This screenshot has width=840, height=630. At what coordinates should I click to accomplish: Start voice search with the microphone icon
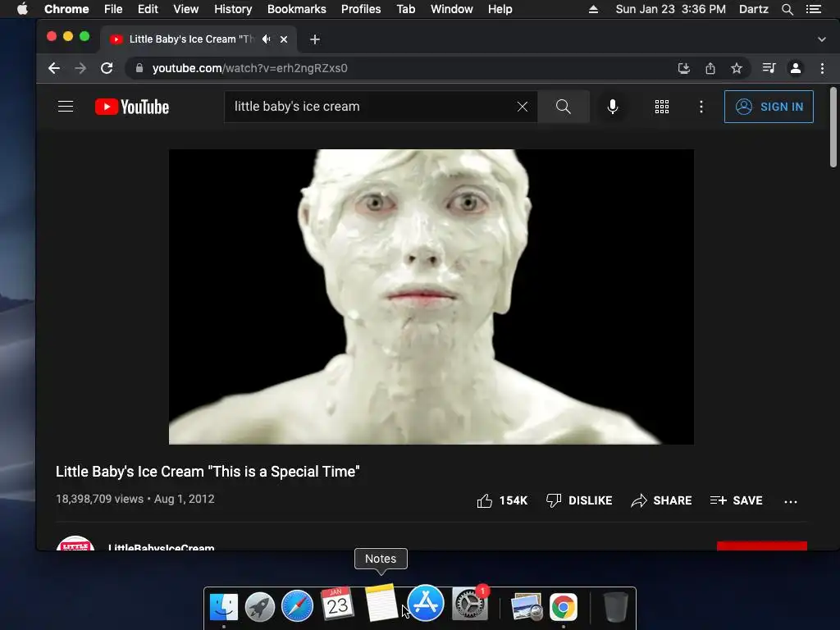pyautogui.click(x=612, y=107)
